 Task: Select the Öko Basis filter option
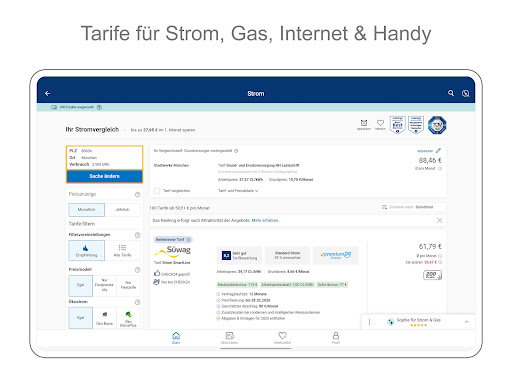coord(104,318)
